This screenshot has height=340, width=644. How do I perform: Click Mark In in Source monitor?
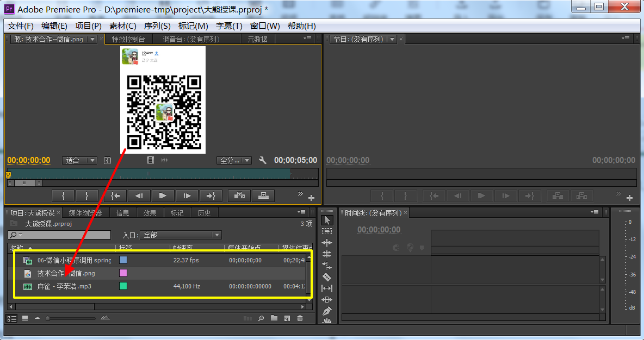[63, 196]
